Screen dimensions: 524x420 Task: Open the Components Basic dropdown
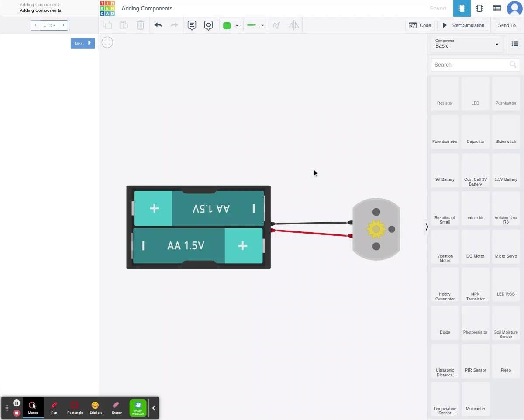pyautogui.click(x=467, y=44)
